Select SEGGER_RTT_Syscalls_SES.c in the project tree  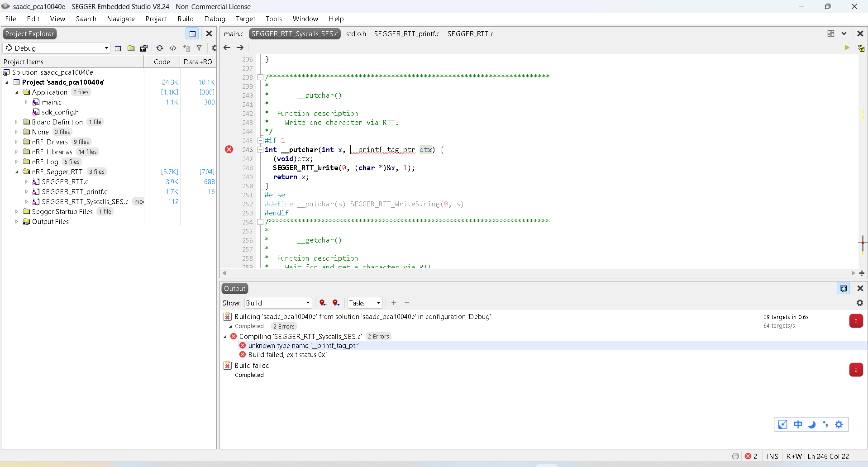point(85,202)
